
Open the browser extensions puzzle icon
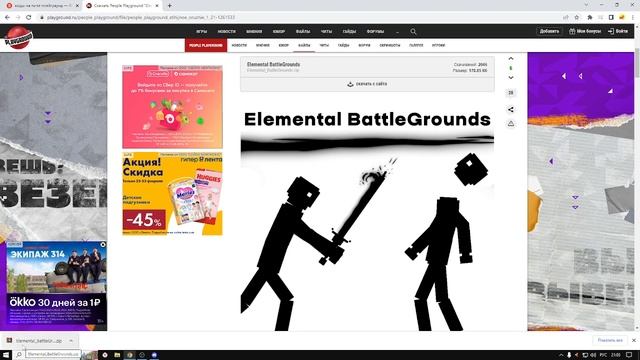click(x=589, y=18)
